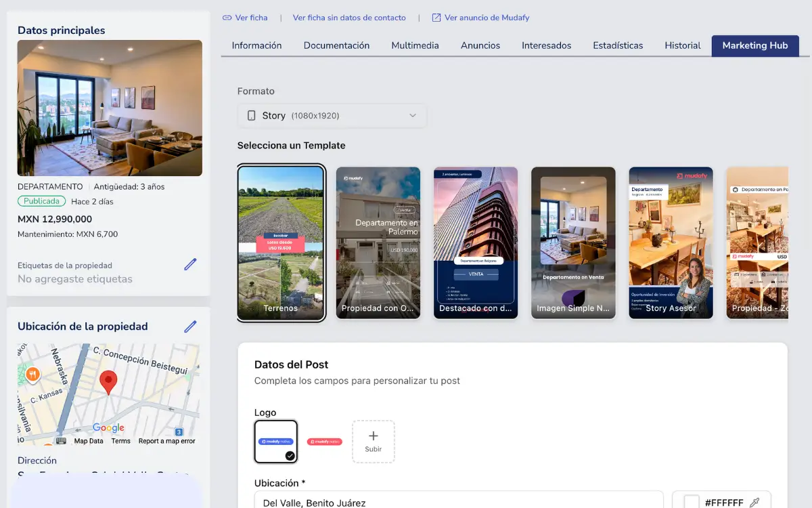Choose the Terrenos template

[x=281, y=242]
